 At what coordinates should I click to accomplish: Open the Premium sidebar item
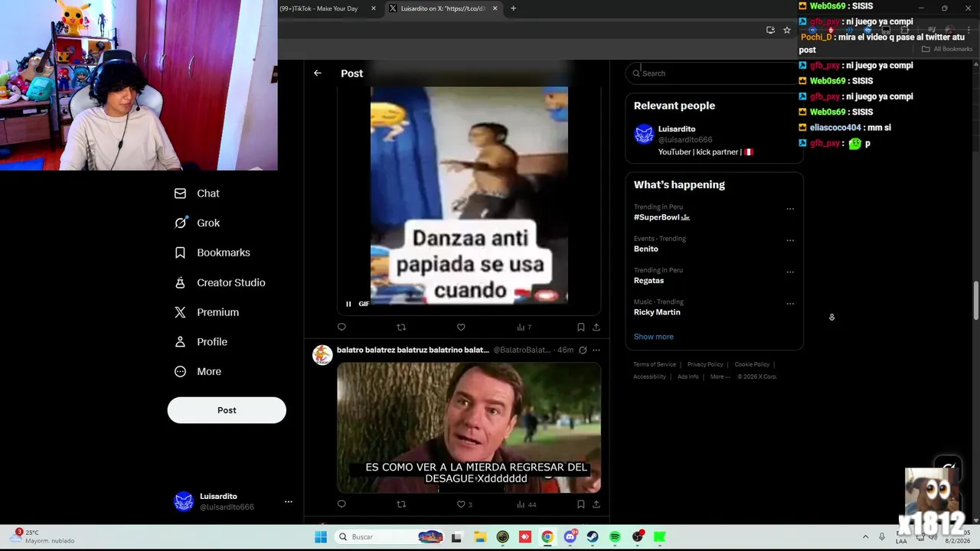tap(207, 312)
